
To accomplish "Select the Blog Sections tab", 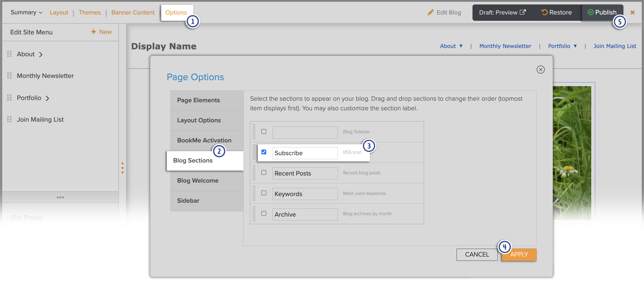I will coord(205,161).
